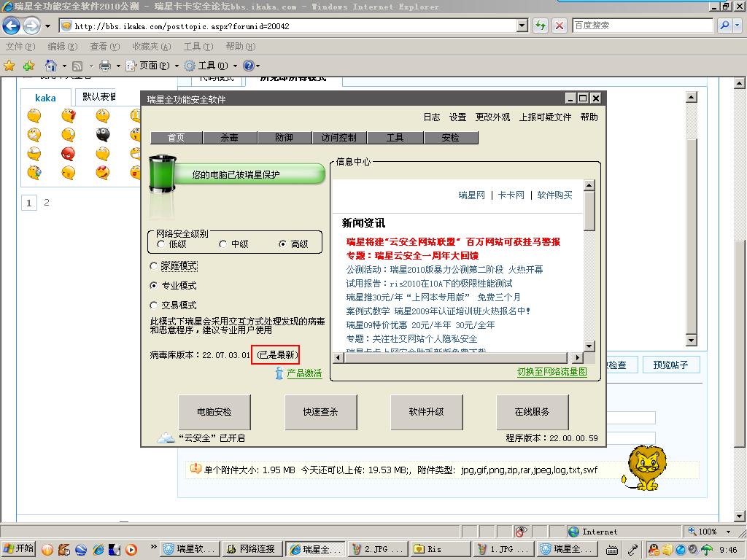
Task: Open the 文件(F) menu
Action: [x=20, y=46]
